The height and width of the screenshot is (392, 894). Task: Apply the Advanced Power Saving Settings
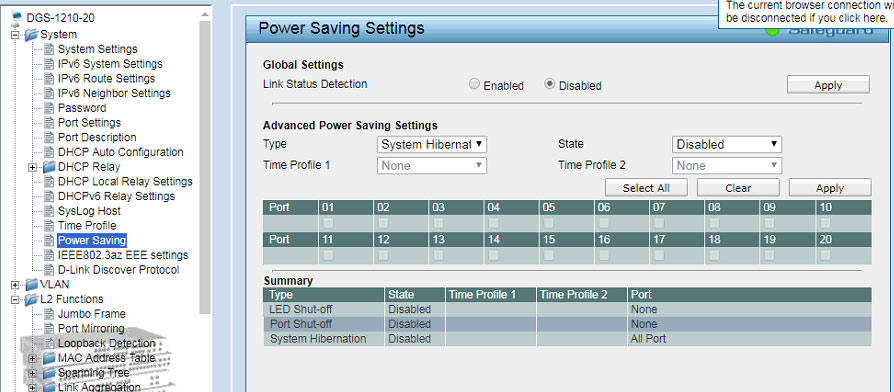830,187
